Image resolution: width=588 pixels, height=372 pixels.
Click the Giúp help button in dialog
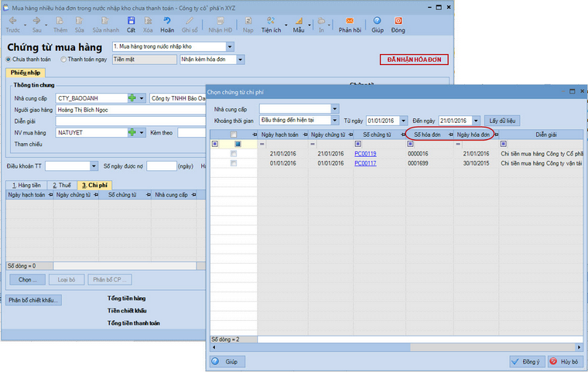(227, 361)
